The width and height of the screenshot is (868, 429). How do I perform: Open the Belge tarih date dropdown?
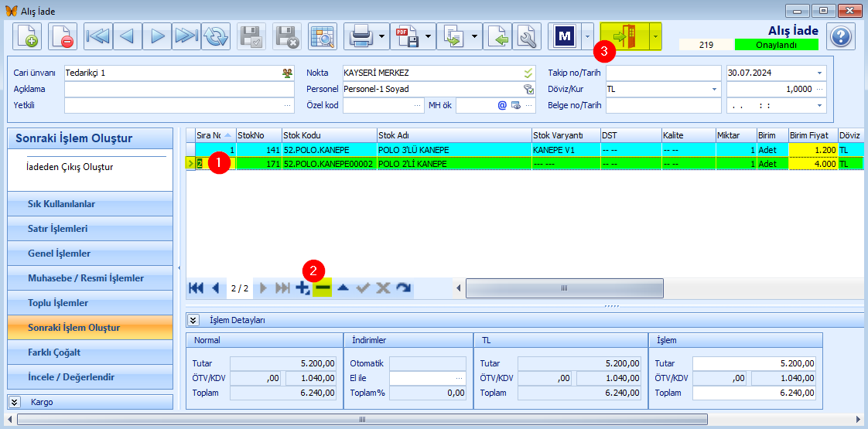(x=819, y=105)
